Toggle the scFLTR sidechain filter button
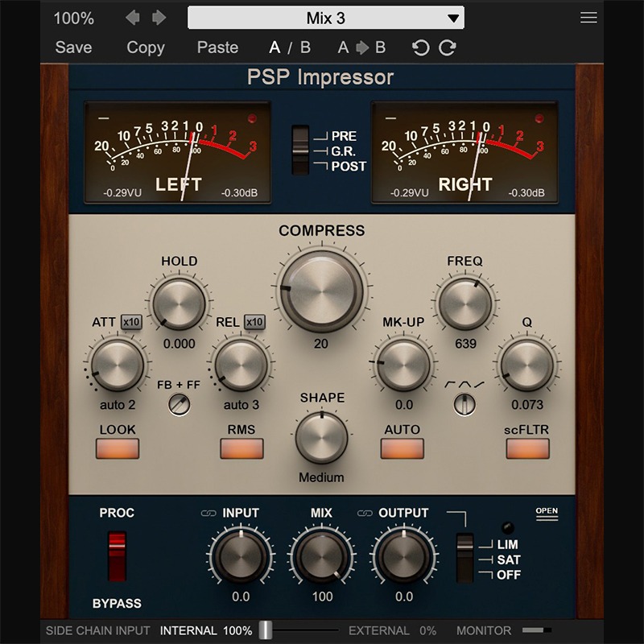Screen dimensions: 644x644 point(527,448)
